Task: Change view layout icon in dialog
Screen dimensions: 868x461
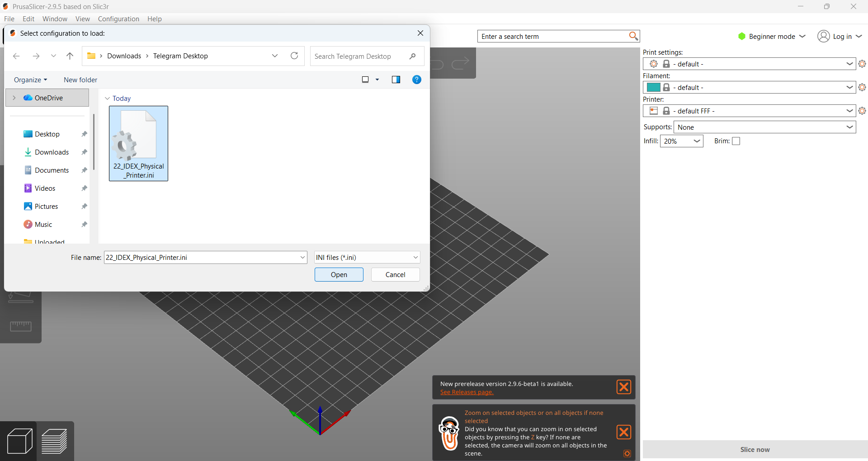Action: click(365, 80)
